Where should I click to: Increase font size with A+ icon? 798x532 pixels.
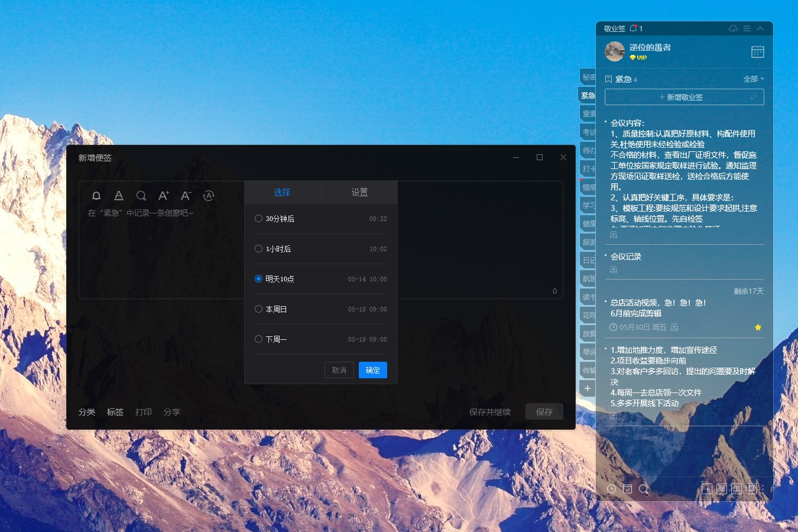pyautogui.click(x=164, y=196)
